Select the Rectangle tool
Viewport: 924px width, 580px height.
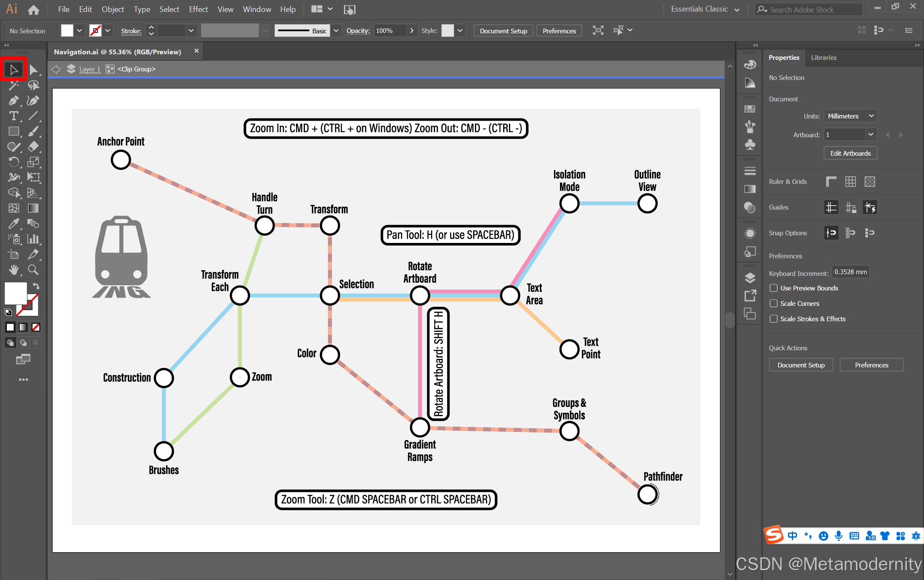[x=13, y=131]
